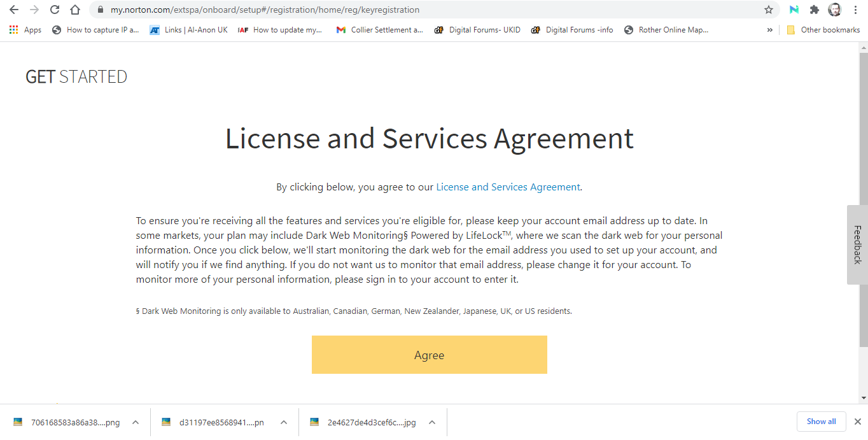This screenshot has width=868, height=440.
Task: Click the green N extension icon
Action: [794, 10]
